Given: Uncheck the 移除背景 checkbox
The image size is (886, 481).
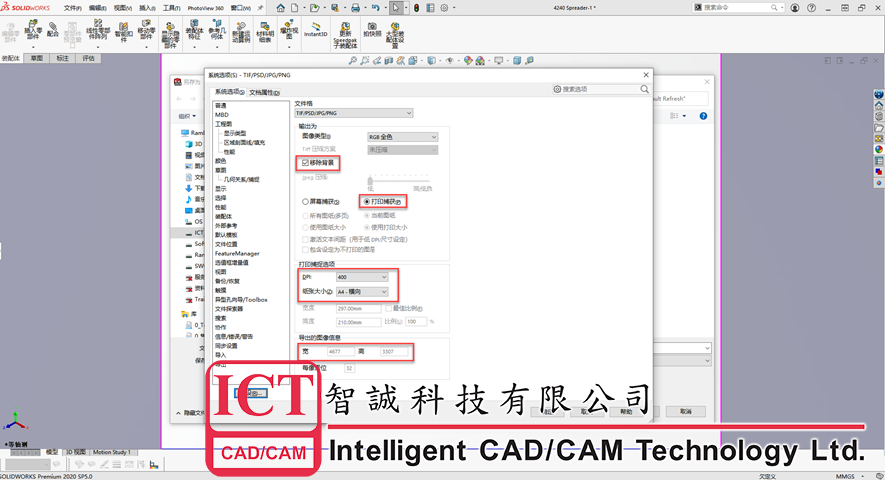Looking at the screenshot, I should (x=305, y=162).
